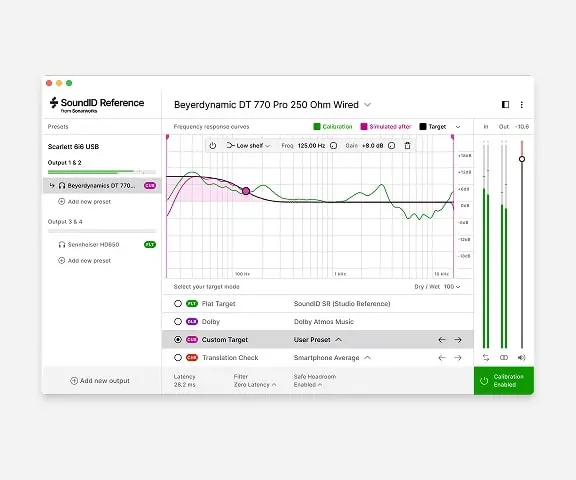This screenshot has height=480, width=576.
Task: Go to previous Translation Check preset arrow
Action: coord(442,358)
